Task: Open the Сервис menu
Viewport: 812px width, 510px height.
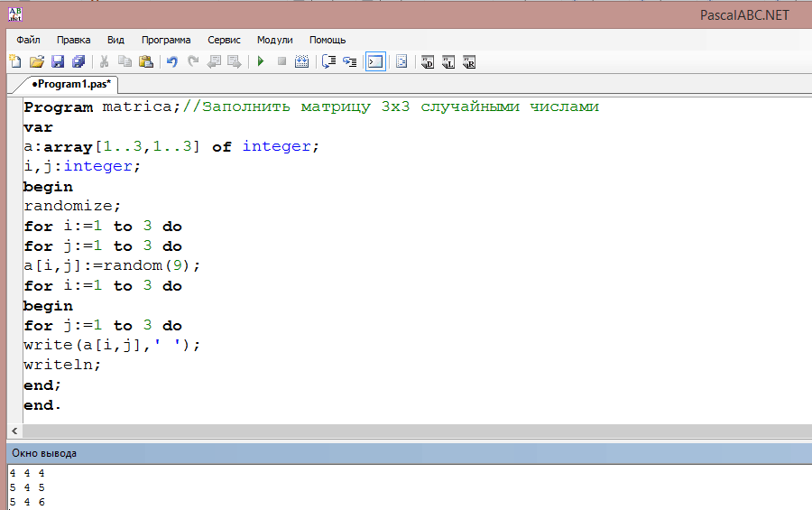Action: pyautogui.click(x=224, y=40)
